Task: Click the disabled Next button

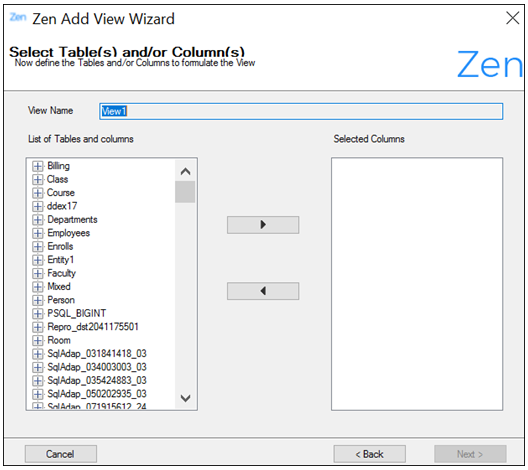Action: 470,454
